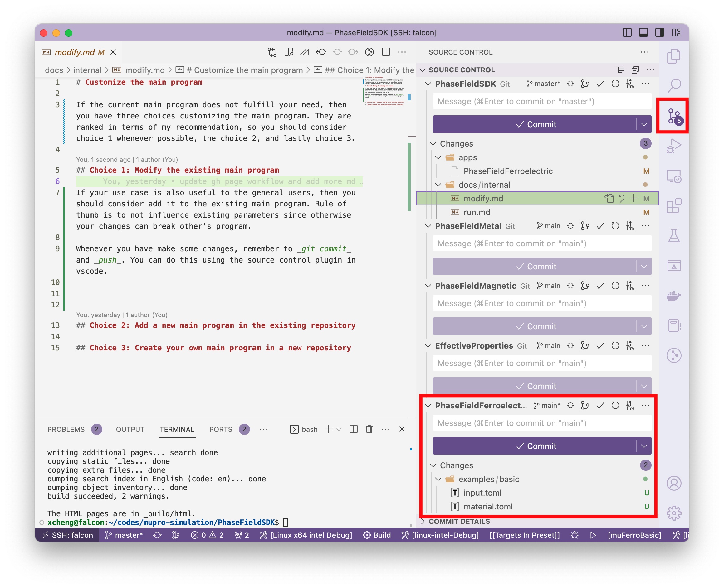Open the PhaseFieldSDK Commit dropdown arrow
724x588 pixels.
click(644, 124)
